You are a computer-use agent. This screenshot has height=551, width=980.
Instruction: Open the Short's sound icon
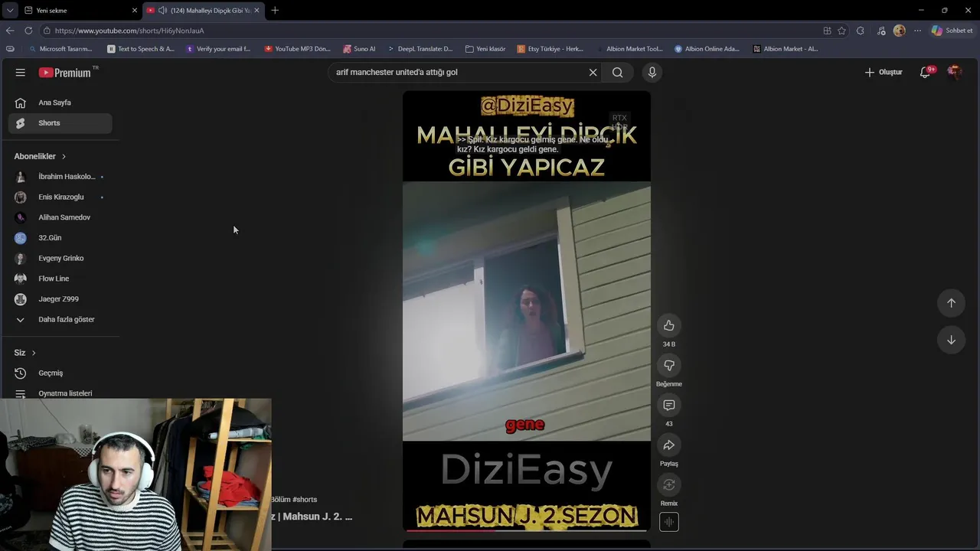tap(668, 522)
